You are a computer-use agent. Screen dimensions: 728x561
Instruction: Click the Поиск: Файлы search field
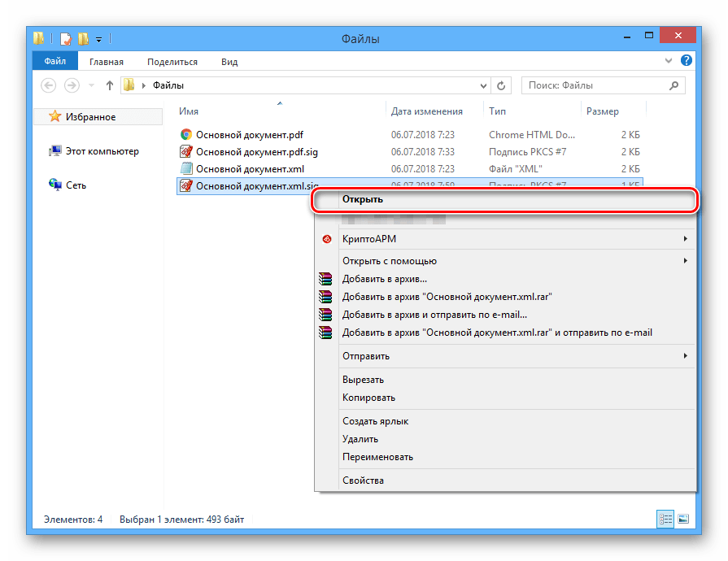594,85
